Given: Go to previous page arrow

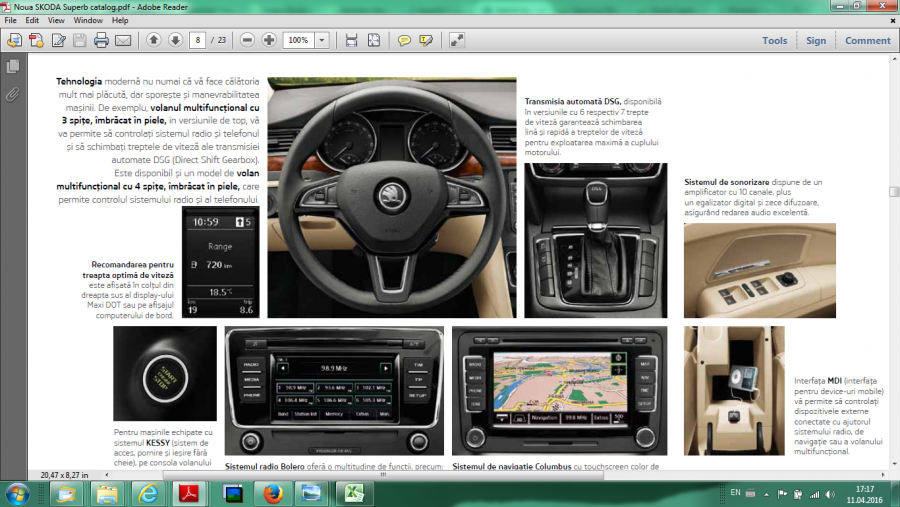Looking at the screenshot, I should pyautogui.click(x=153, y=41).
